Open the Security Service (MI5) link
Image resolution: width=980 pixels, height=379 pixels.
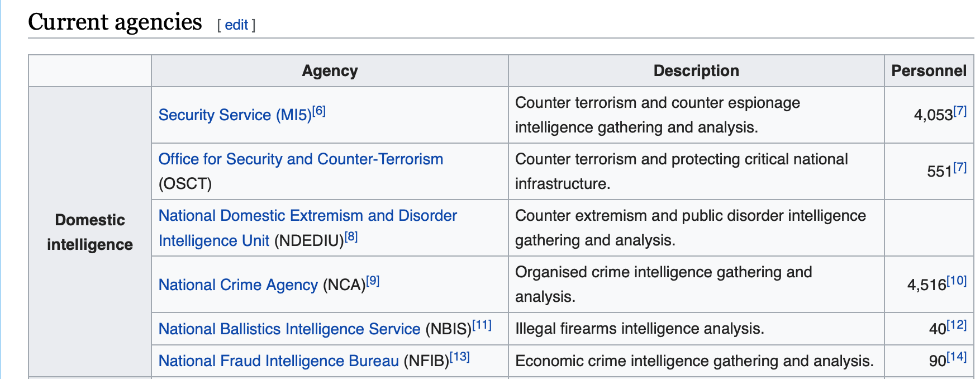[x=235, y=115]
